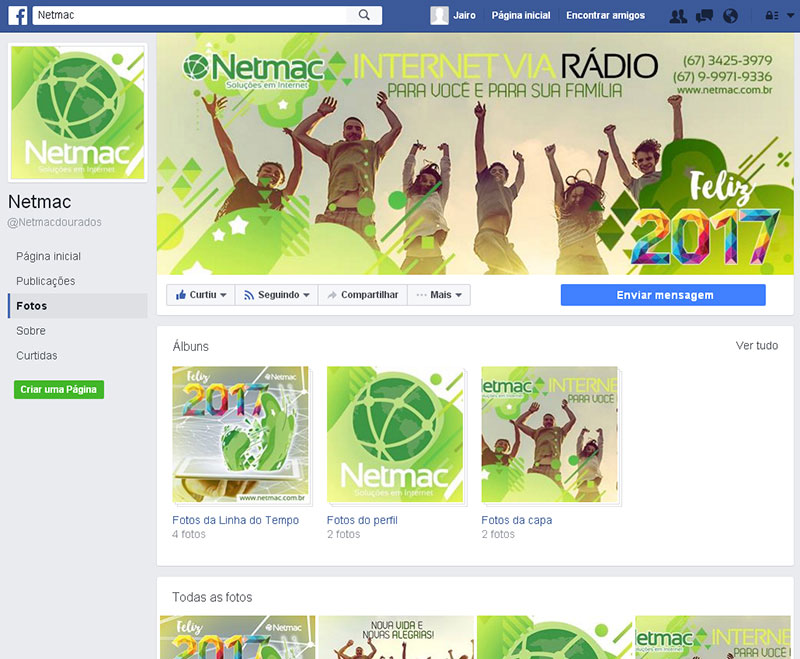
Task: Click the Criar uma Página button
Action: pyautogui.click(x=59, y=390)
